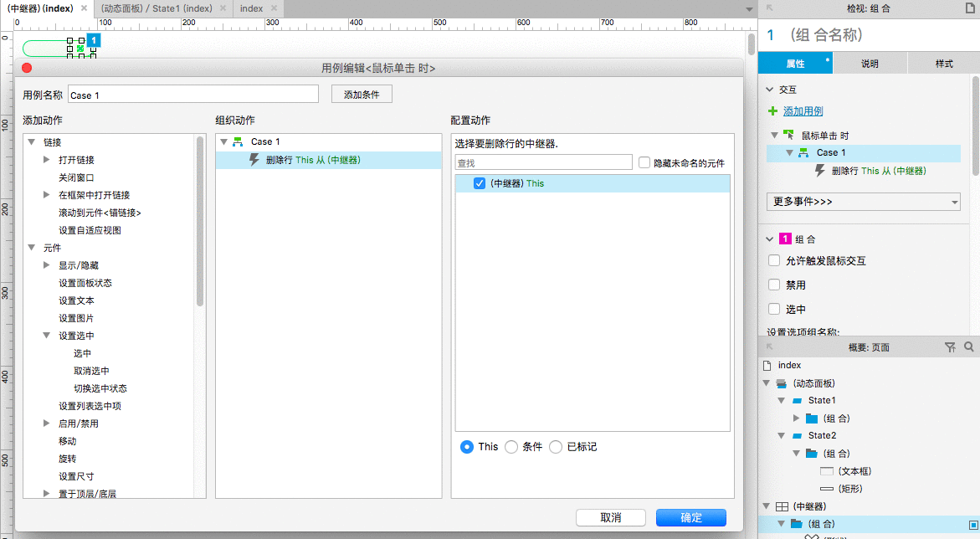Click the (动态面板) dynamic panel icon
980x539 pixels.
pyautogui.click(x=782, y=383)
